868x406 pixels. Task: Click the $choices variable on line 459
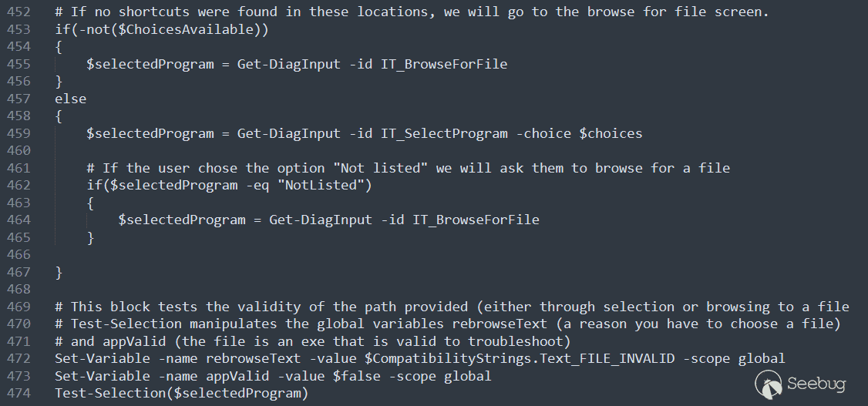[x=611, y=133]
